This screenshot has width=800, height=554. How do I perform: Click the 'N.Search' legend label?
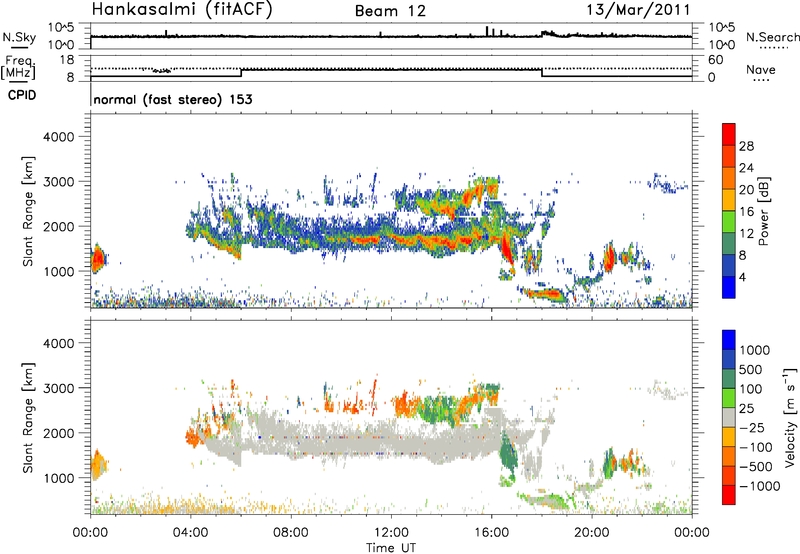pos(772,37)
